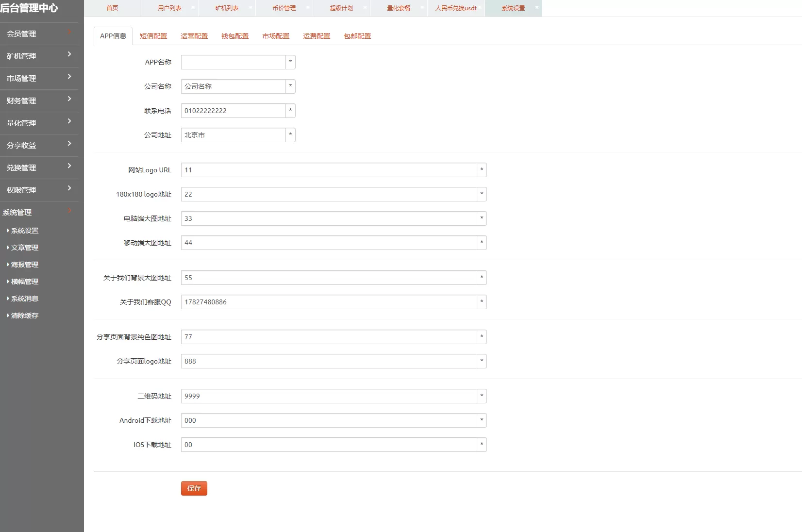Go to the 首页 top tab

(x=112, y=8)
